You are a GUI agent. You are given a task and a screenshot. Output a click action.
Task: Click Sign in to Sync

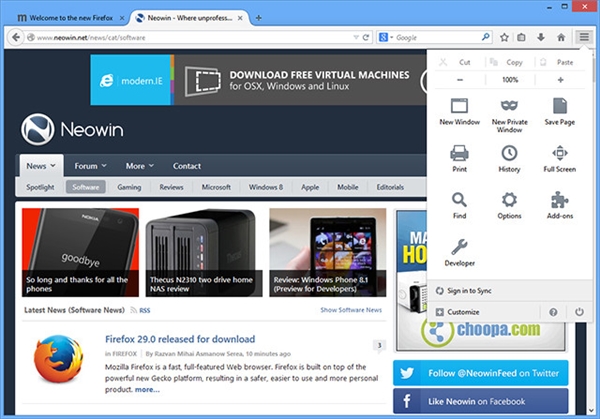[470, 291]
